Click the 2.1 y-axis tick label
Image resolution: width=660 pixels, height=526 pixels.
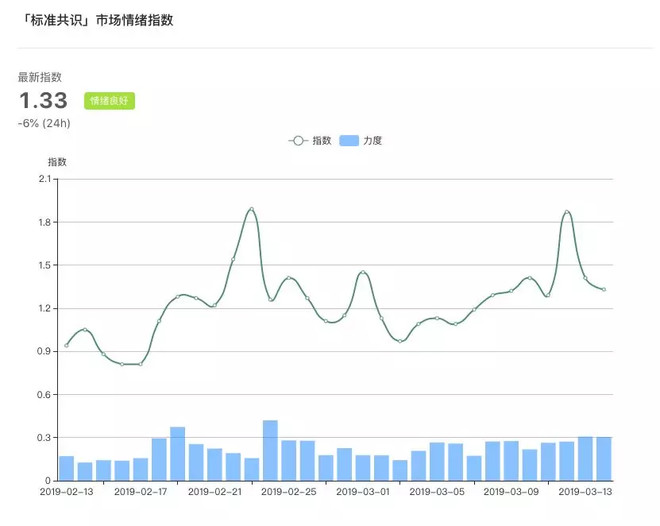[x=45, y=179]
